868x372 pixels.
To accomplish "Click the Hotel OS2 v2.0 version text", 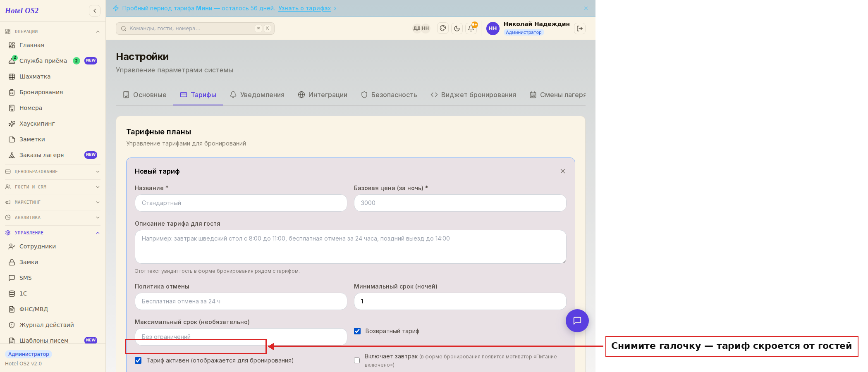I will pyautogui.click(x=23, y=364).
